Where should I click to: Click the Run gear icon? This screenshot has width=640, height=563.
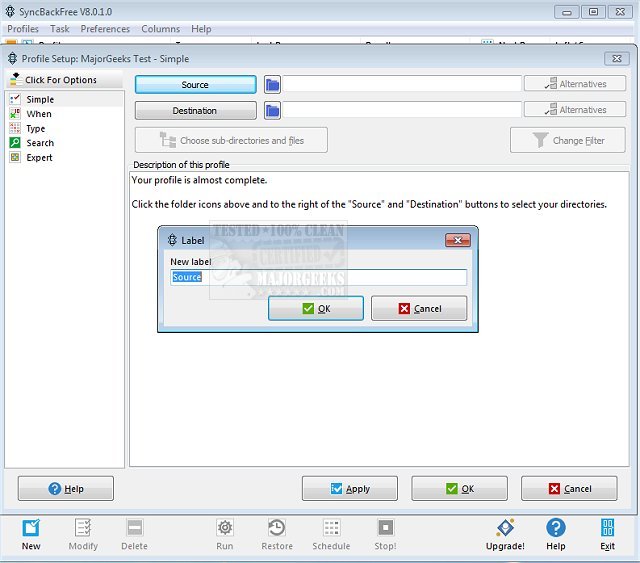(x=224, y=528)
